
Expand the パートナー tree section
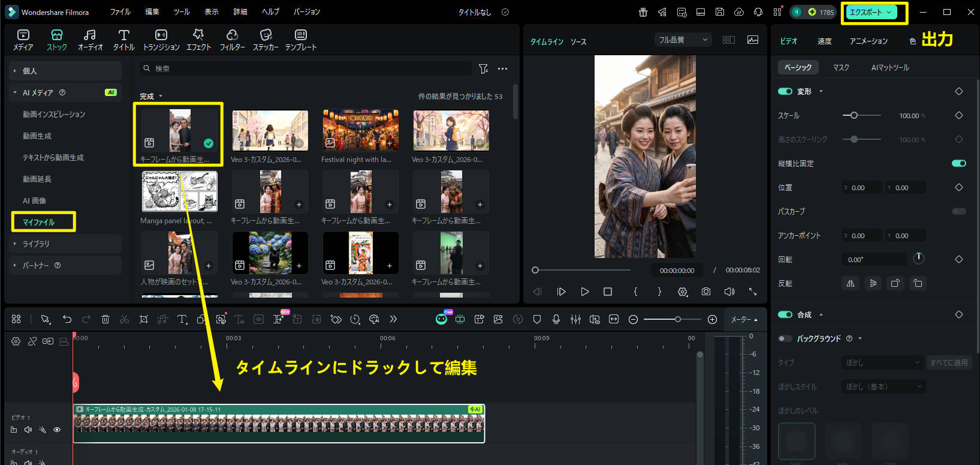pos(14,265)
